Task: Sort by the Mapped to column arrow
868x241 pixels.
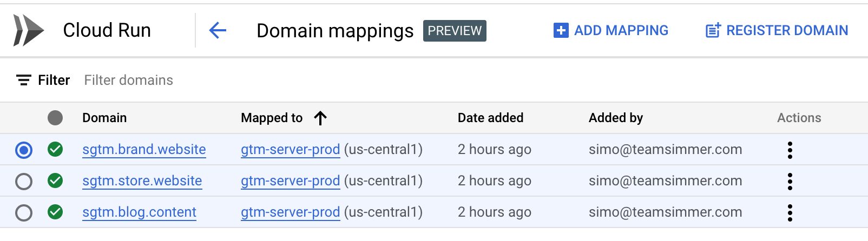Action: (x=320, y=118)
